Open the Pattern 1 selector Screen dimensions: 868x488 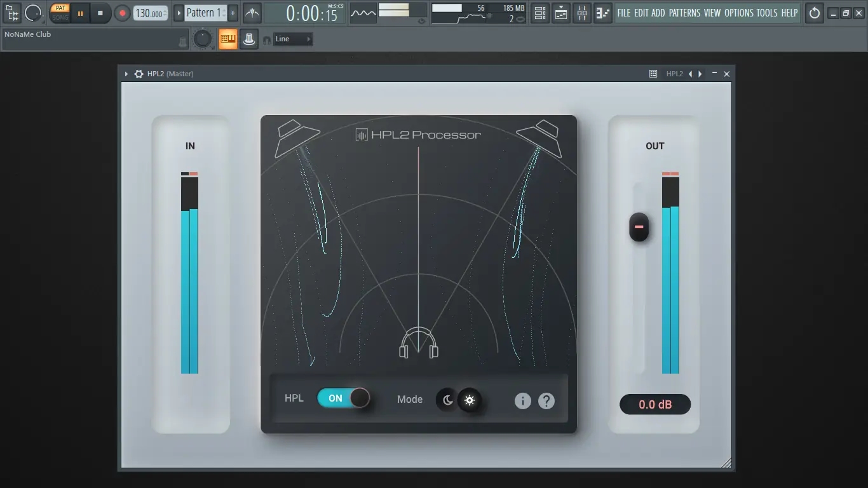pos(205,13)
